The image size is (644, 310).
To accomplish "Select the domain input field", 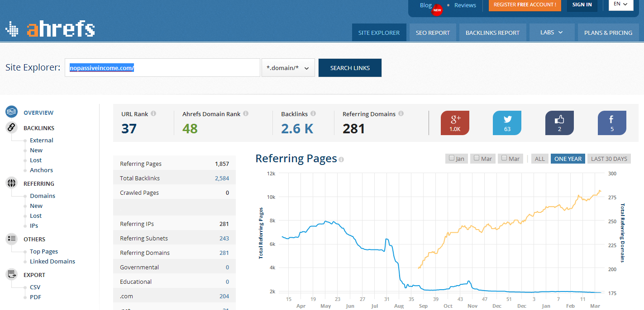I will pyautogui.click(x=162, y=67).
